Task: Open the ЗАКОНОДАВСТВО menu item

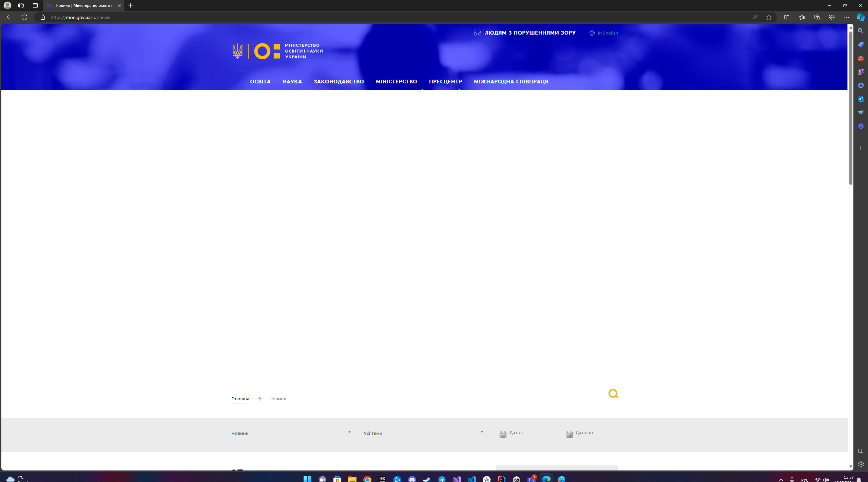Action: pos(339,82)
